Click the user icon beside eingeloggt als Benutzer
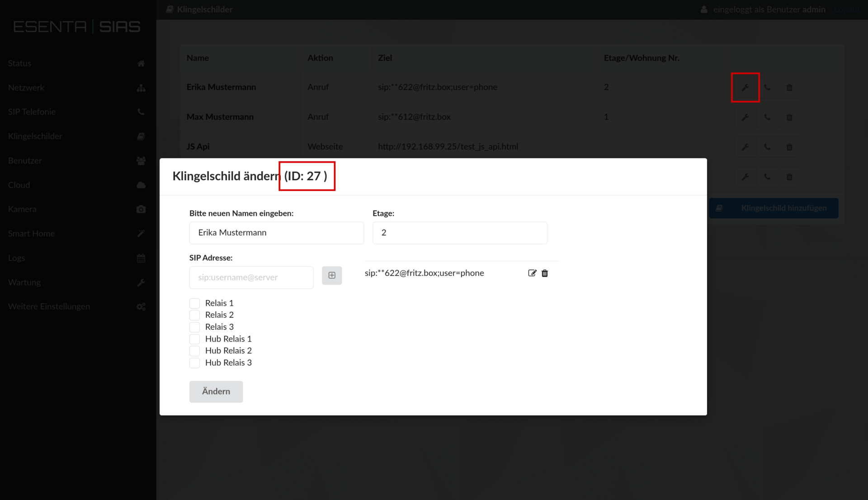The image size is (868, 500). 704,9
